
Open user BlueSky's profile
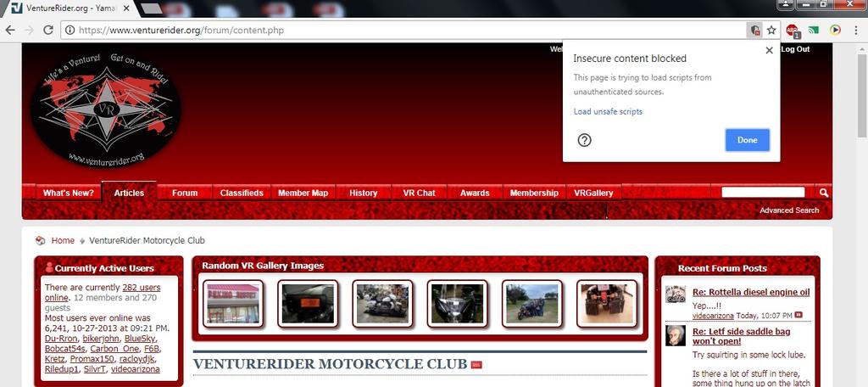tap(140, 339)
